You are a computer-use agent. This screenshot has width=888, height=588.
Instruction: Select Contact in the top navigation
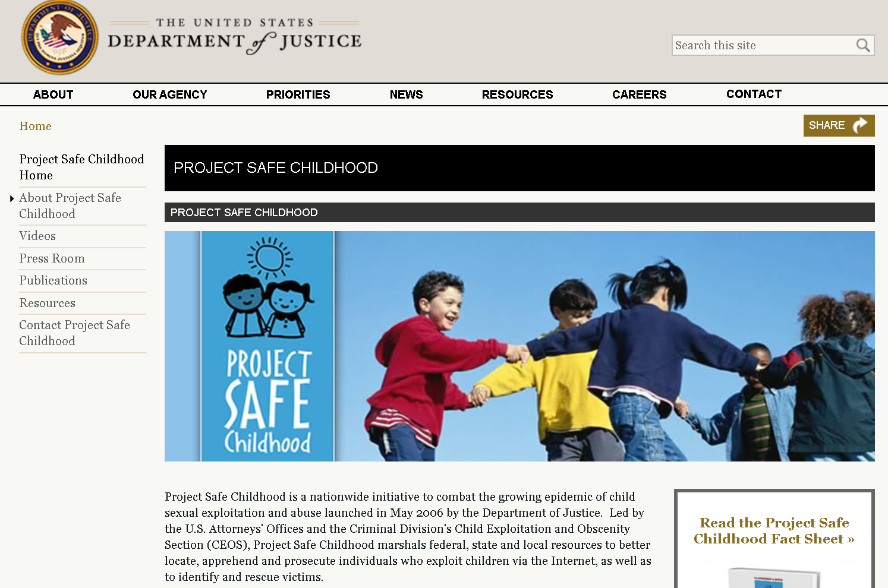[754, 94]
